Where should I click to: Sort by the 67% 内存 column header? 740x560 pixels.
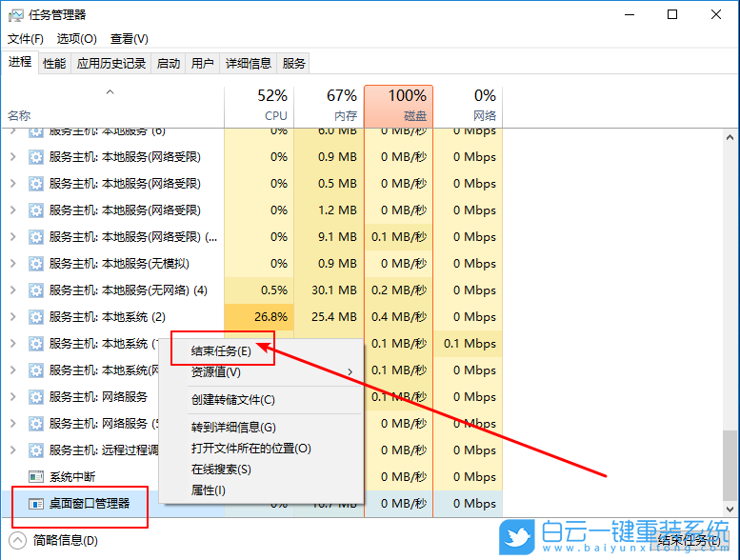pyautogui.click(x=329, y=106)
